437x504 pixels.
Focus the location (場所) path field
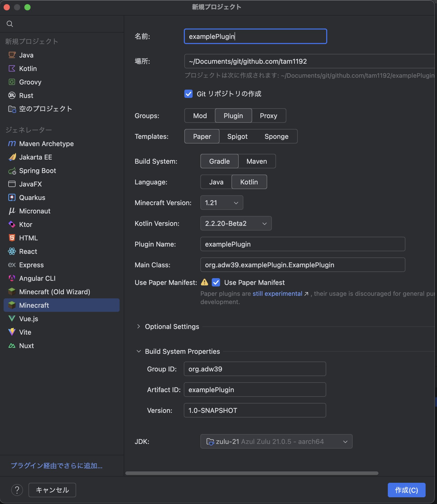click(309, 61)
